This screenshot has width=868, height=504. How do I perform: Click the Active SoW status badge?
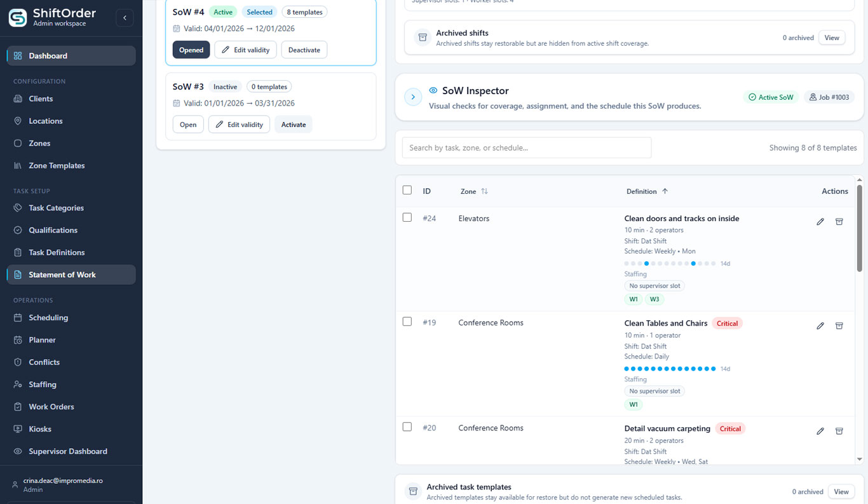(771, 97)
